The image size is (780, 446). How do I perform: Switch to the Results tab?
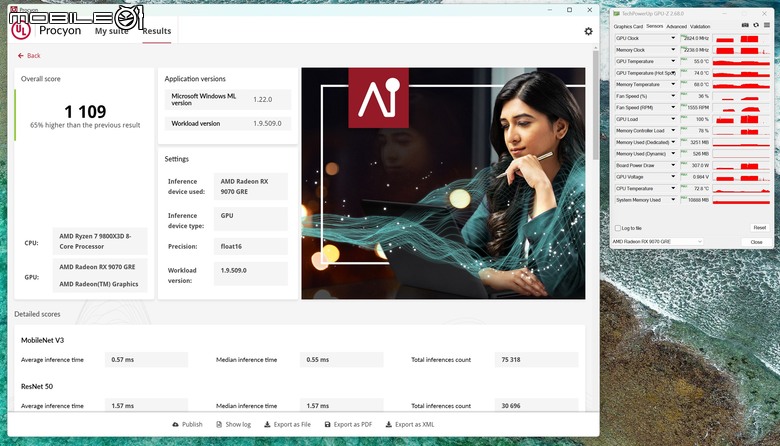157,31
